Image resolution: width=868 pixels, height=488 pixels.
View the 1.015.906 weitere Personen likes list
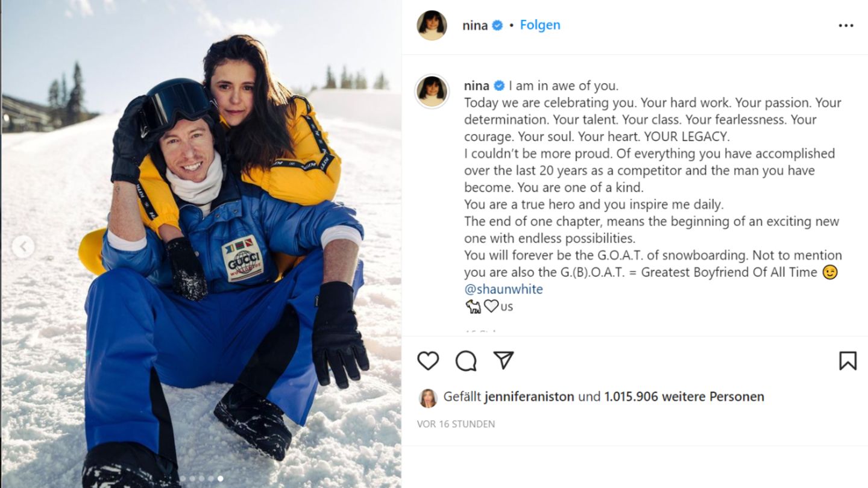click(684, 397)
